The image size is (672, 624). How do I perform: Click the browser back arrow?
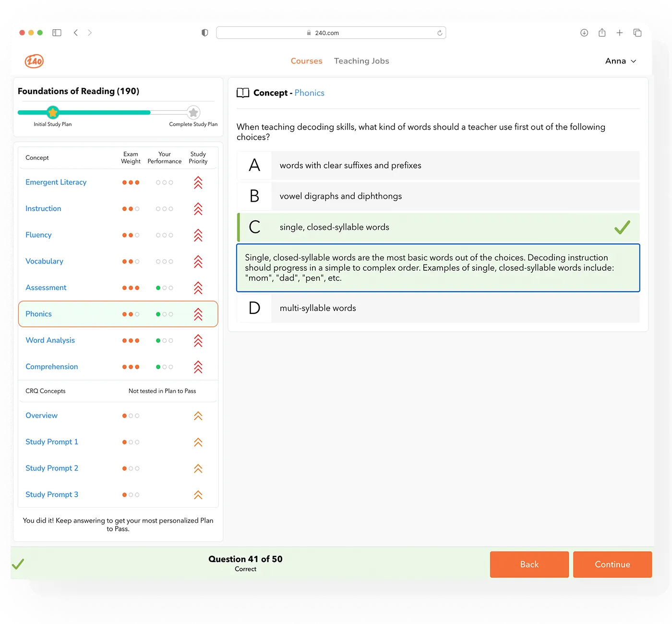(x=75, y=33)
